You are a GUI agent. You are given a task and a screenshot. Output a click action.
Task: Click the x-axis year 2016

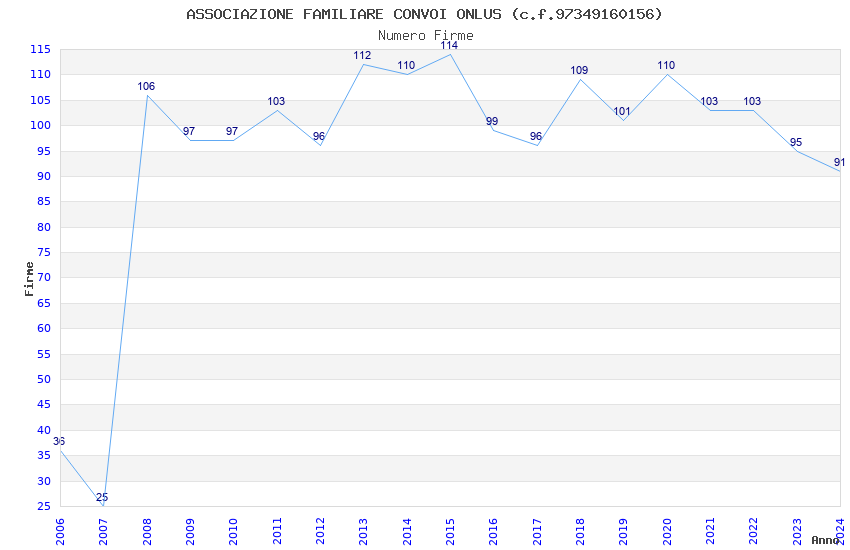(493, 532)
